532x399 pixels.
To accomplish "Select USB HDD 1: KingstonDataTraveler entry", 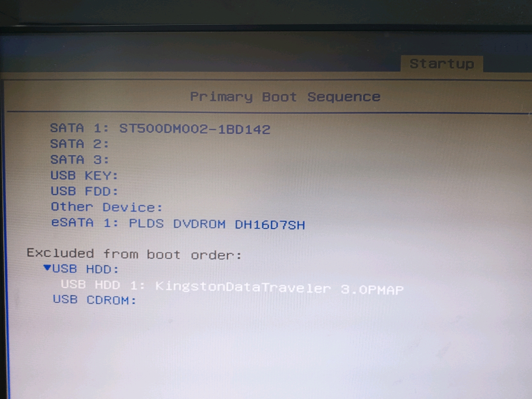I will (x=232, y=287).
